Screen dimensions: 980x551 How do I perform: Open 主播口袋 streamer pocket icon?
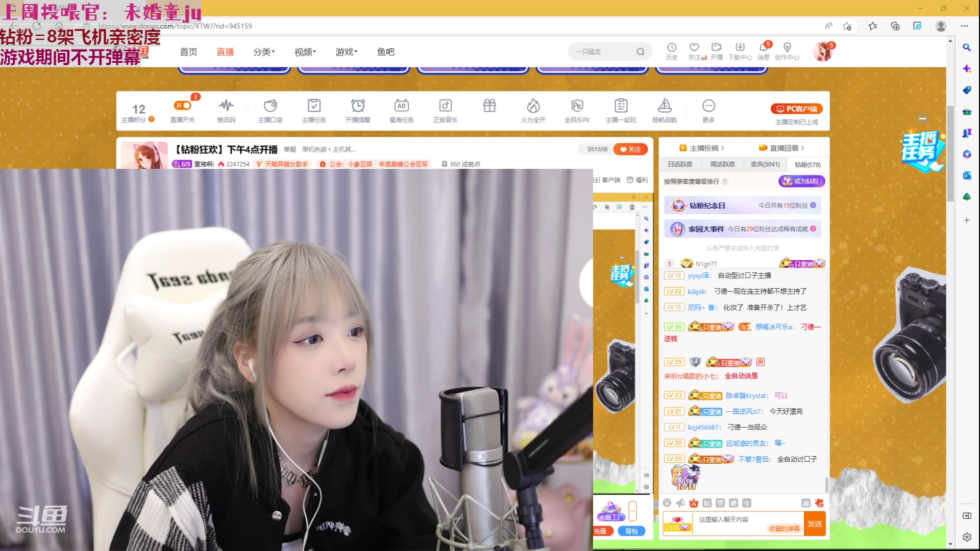coord(270,106)
